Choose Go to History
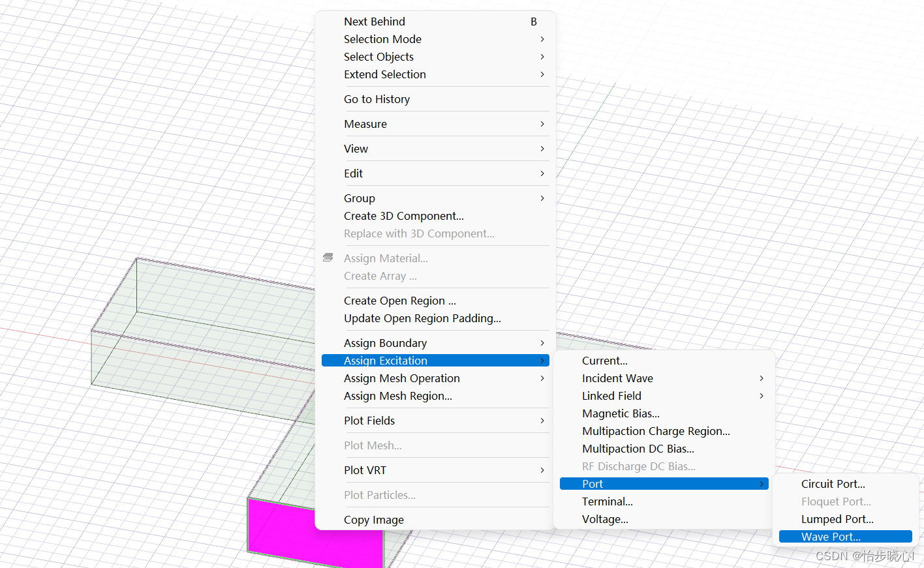Viewport: 924px width, 568px height. click(435, 99)
